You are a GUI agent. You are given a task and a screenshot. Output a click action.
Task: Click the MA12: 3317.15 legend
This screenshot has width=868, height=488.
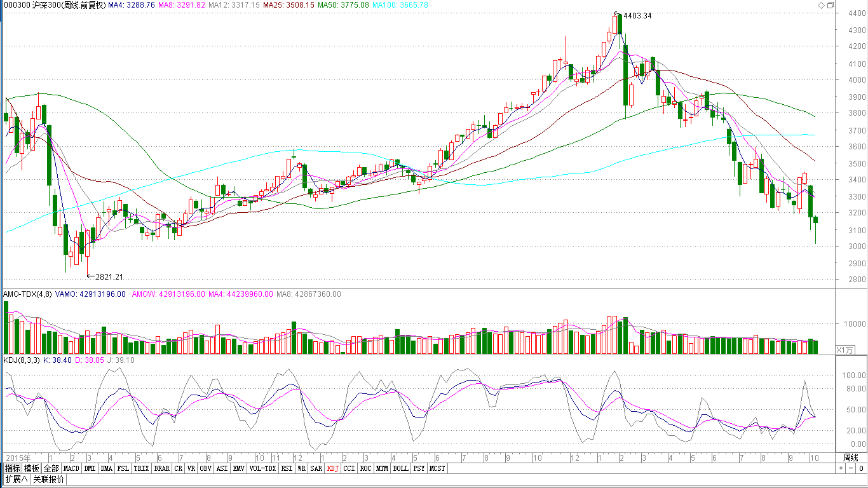[x=234, y=5]
